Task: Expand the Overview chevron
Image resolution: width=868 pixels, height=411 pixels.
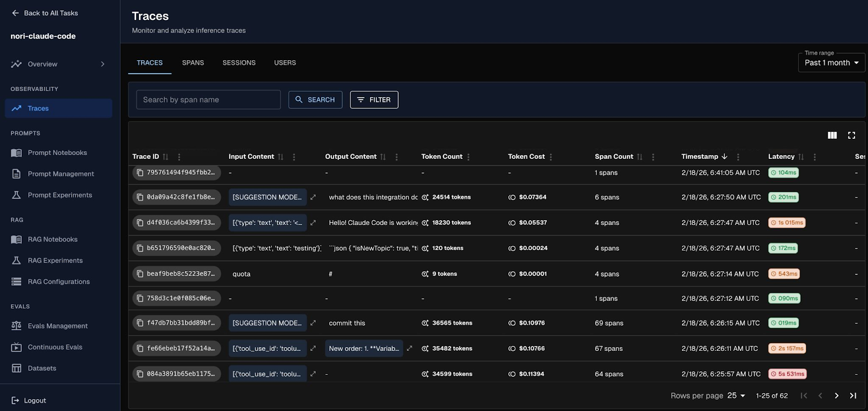Action: pos(103,64)
